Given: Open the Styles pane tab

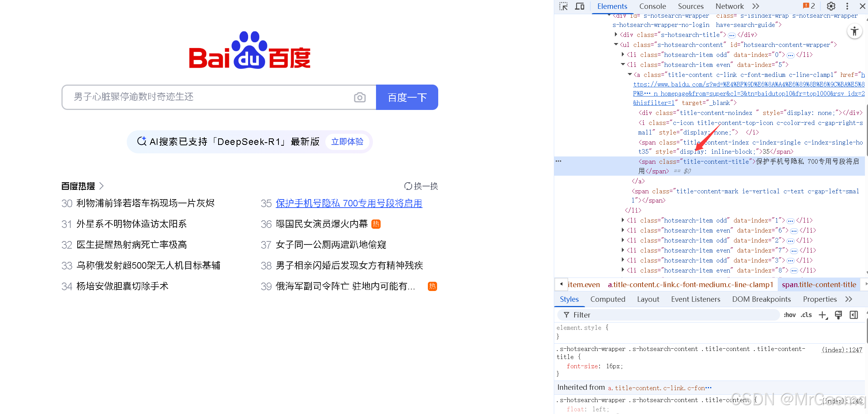Looking at the screenshot, I should click(x=569, y=299).
